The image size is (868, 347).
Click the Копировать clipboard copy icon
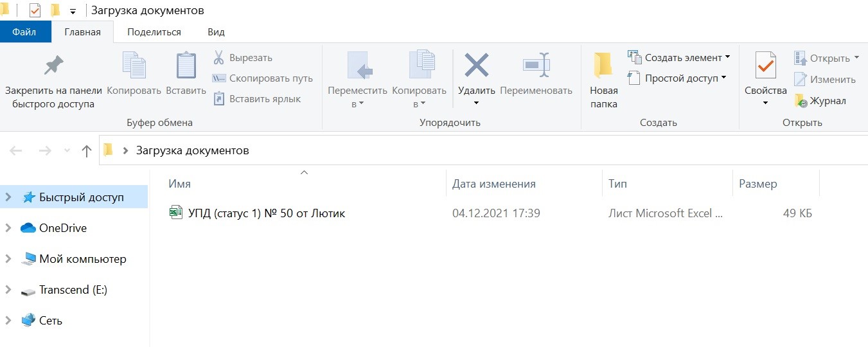(x=134, y=65)
